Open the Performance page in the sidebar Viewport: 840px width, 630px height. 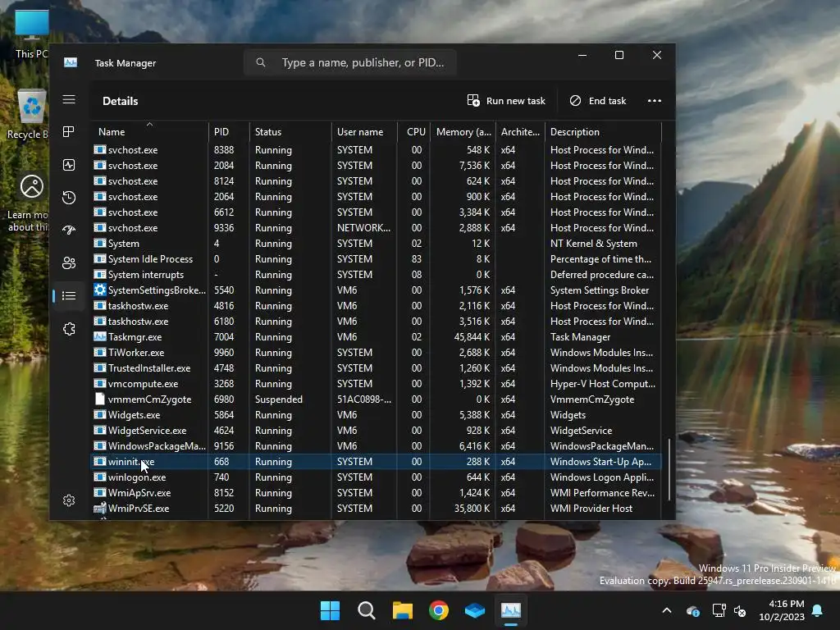click(x=69, y=165)
